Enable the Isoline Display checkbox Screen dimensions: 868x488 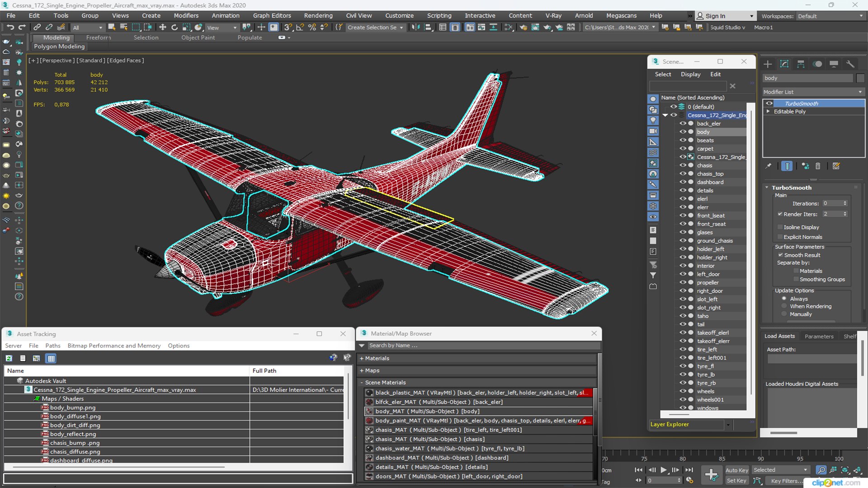click(x=780, y=227)
